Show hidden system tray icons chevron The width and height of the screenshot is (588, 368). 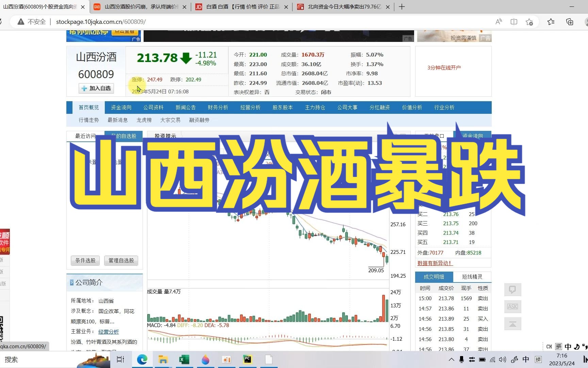pyautogui.click(x=452, y=359)
